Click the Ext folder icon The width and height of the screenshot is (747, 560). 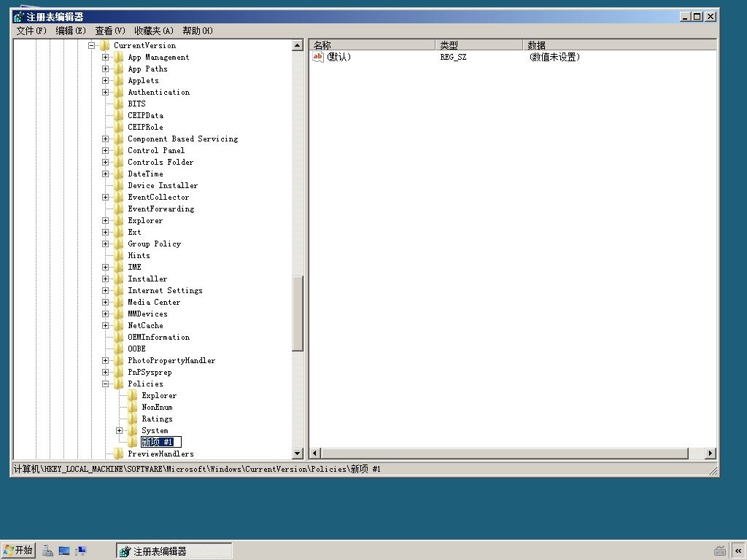click(119, 232)
